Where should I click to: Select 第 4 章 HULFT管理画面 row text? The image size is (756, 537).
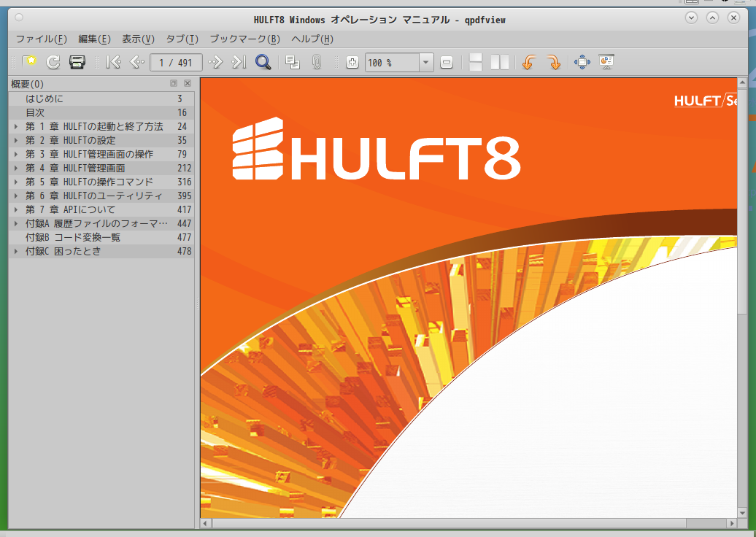click(75, 168)
